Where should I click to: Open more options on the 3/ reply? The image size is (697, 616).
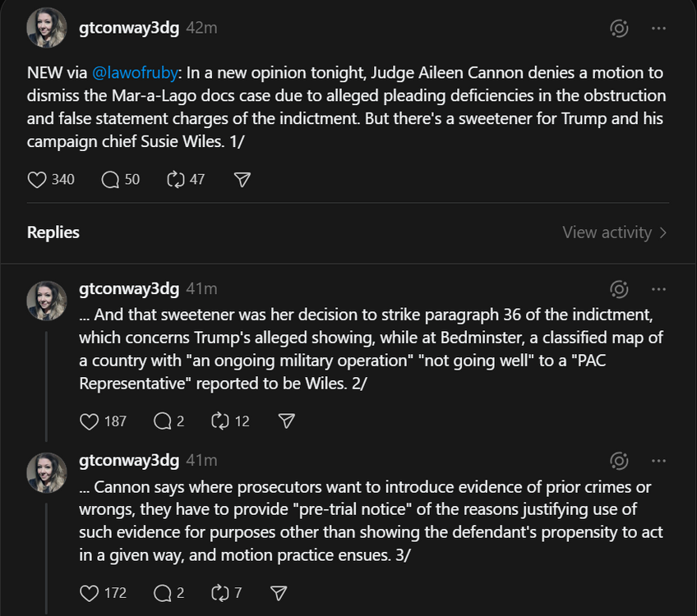tap(658, 461)
